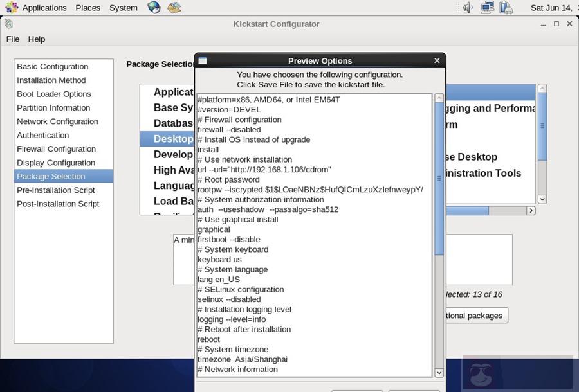Open the web browser from the top panel
The height and width of the screenshot is (392, 579).
pyautogui.click(x=152, y=7)
